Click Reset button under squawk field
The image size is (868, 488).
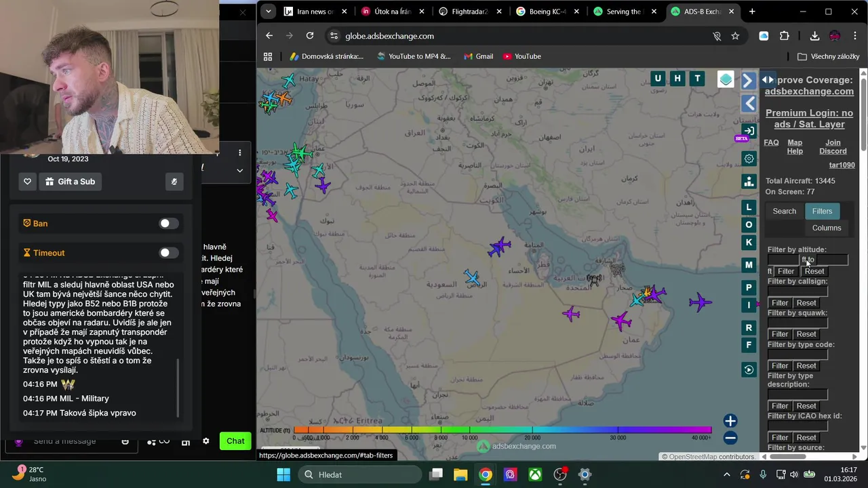[806, 334]
